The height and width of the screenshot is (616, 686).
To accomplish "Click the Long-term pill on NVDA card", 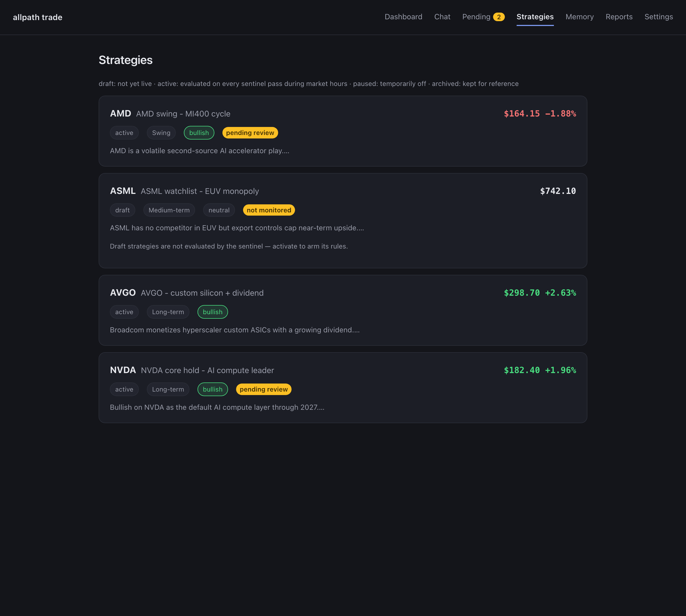I will click(168, 390).
